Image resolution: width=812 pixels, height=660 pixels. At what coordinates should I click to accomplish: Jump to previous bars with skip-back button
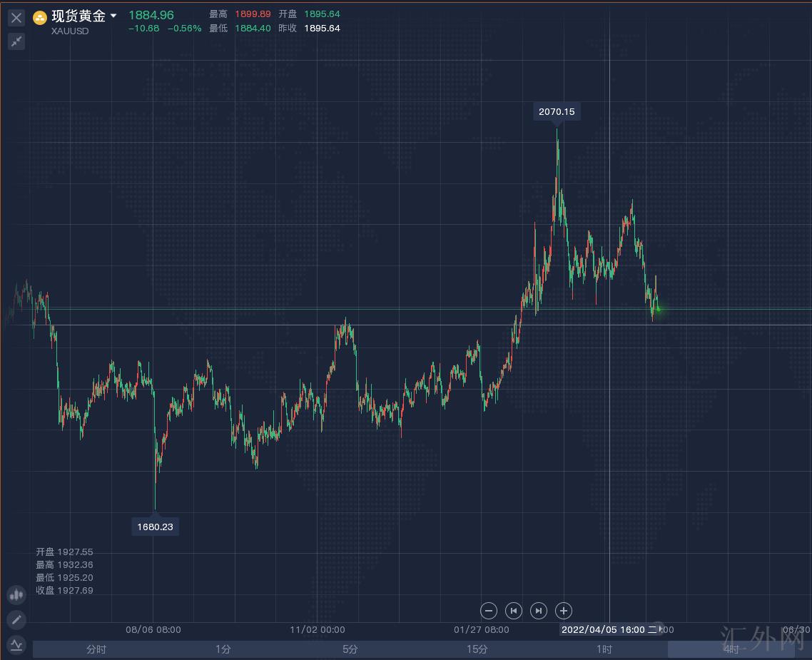click(x=514, y=610)
